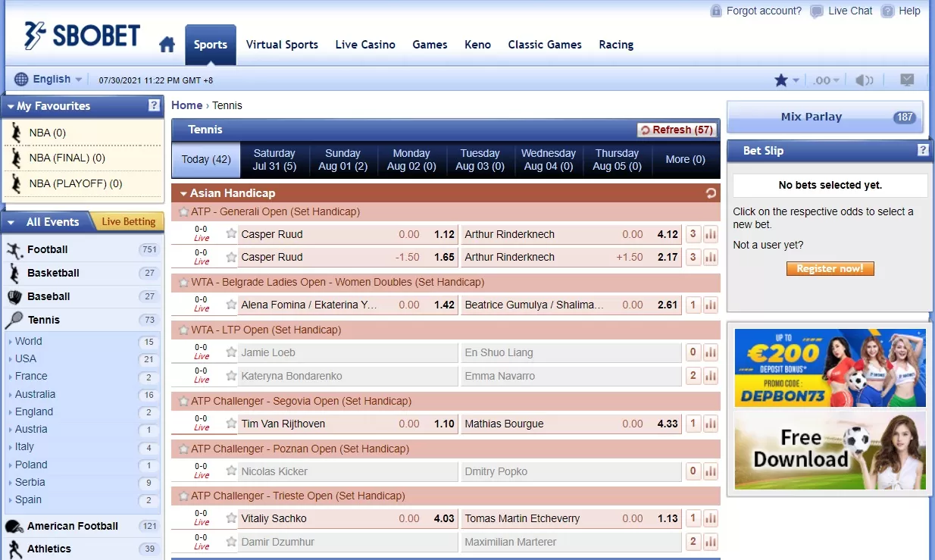Favourite the Casper Ruud -1.50 handicap row star
The image size is (935, 560).
click(231, 256)
